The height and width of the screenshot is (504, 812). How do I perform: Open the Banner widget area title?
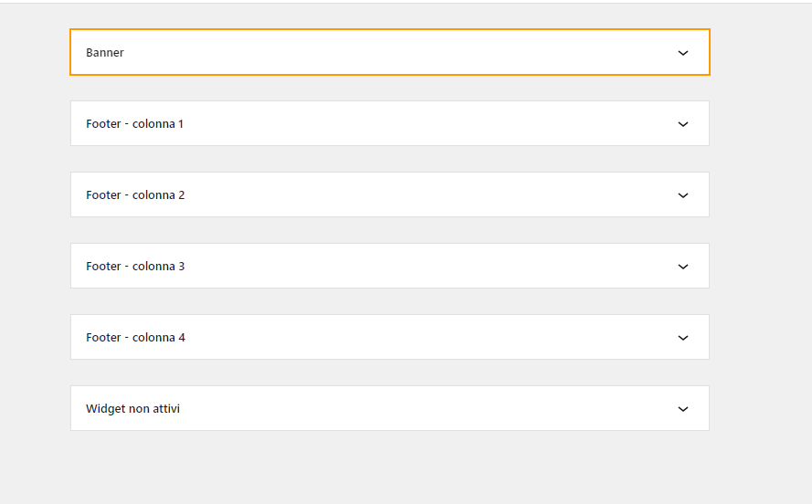click(x=105, y=52)
